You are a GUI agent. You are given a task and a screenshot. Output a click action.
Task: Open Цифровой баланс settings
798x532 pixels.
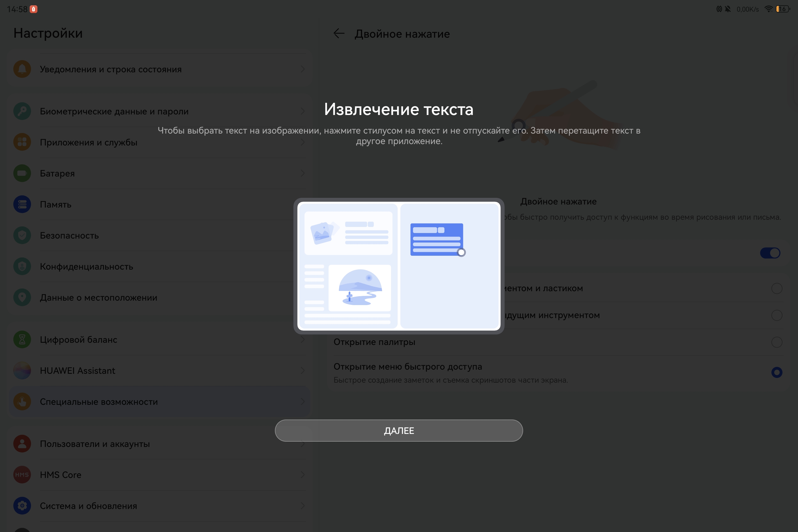pos(160,340)
